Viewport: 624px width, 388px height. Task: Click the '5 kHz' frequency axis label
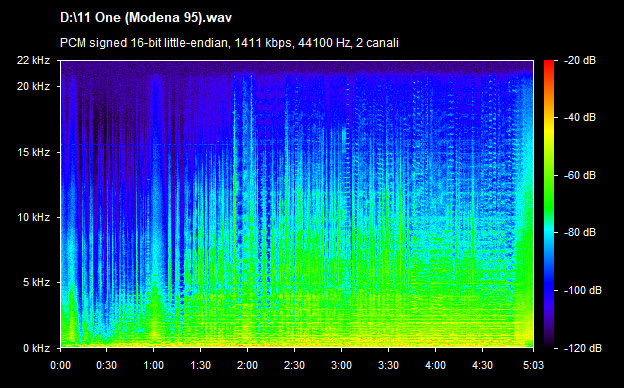click(x=36, y=283)
